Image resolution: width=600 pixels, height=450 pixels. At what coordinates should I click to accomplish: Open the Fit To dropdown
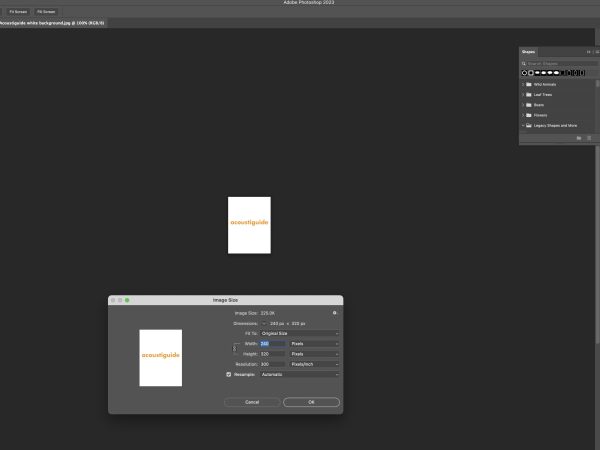point(300,333)
